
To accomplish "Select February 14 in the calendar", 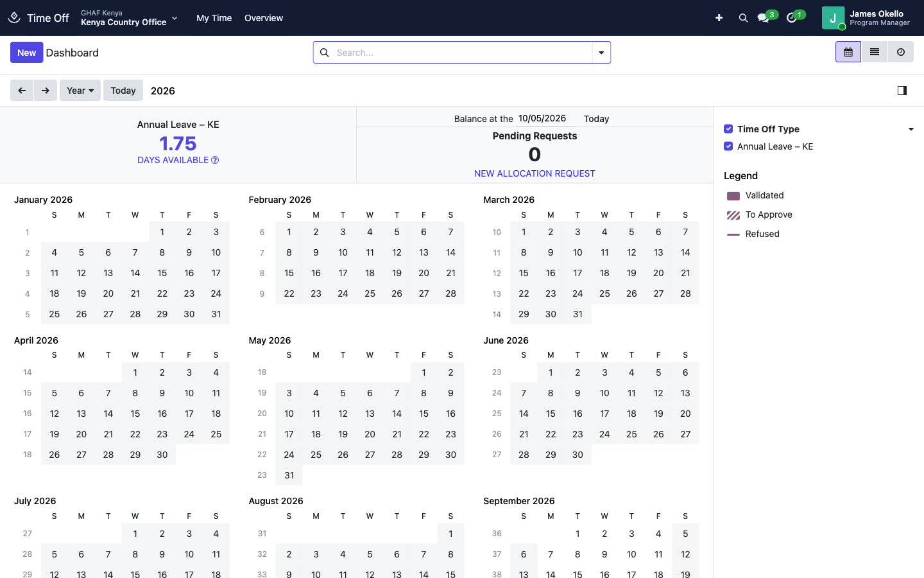I will pyautogui.click(x=451, y=252).
